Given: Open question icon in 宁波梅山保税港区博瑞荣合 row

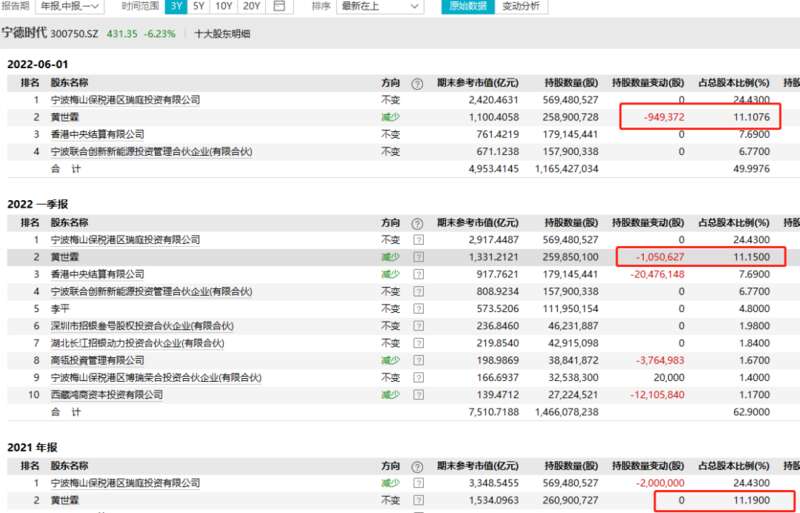Looking at the screenshot, I should pos(418,378).
